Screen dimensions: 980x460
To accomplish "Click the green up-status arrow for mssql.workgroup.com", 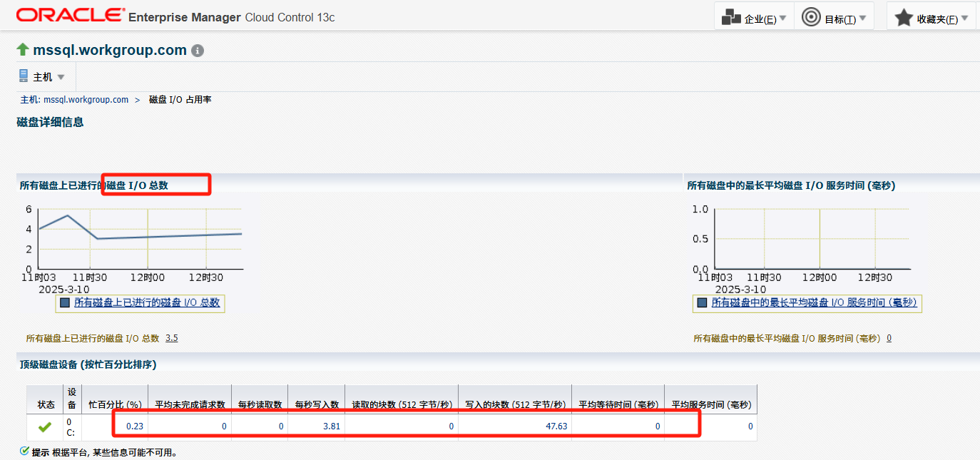I will coord(23,50).
